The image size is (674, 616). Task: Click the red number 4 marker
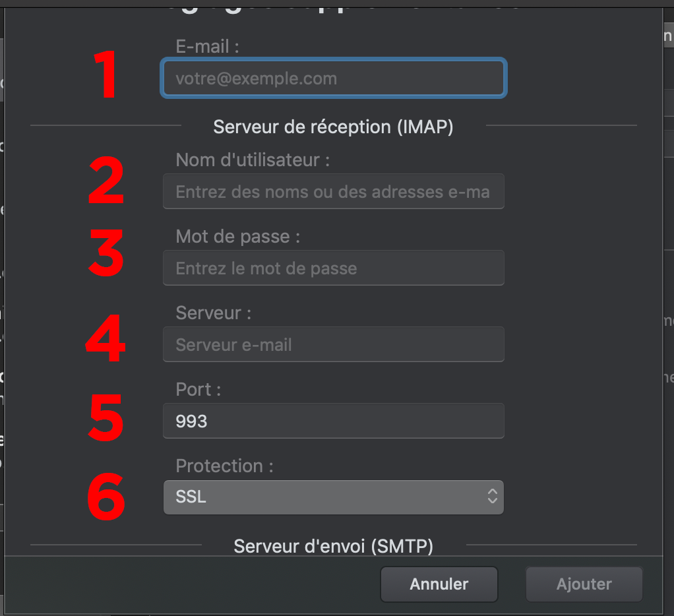[106, 339]
